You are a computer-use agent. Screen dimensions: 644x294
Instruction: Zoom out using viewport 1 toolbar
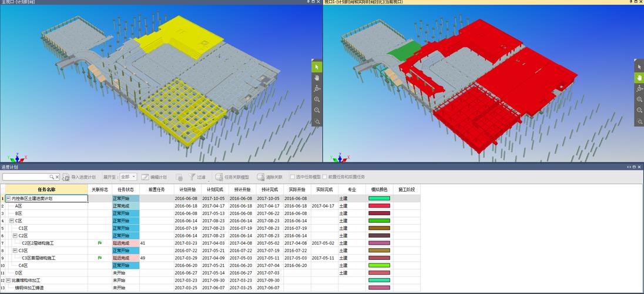pos(639,111)
